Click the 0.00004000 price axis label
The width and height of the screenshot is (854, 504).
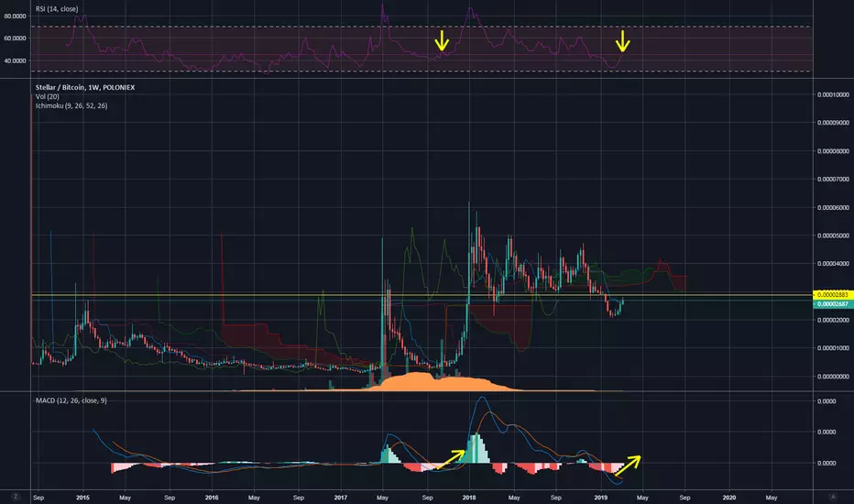pos(833,264)
